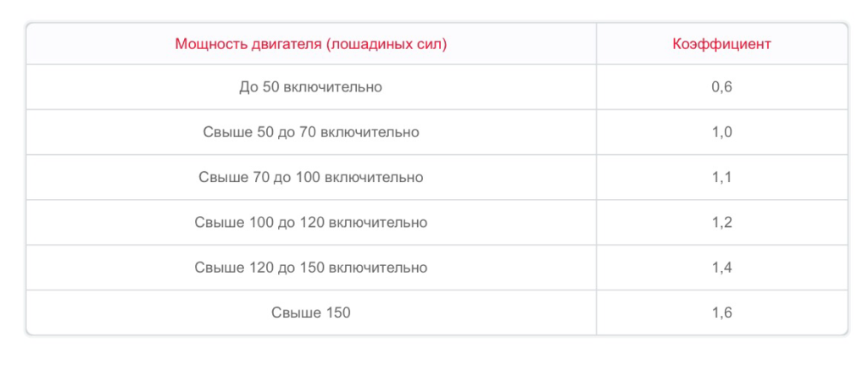Click the coefficient value 1,1

(721, 177)
